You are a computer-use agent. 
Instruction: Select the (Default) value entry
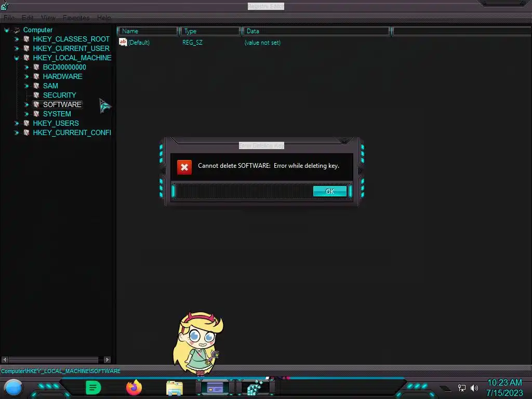[x=139, y=43]
